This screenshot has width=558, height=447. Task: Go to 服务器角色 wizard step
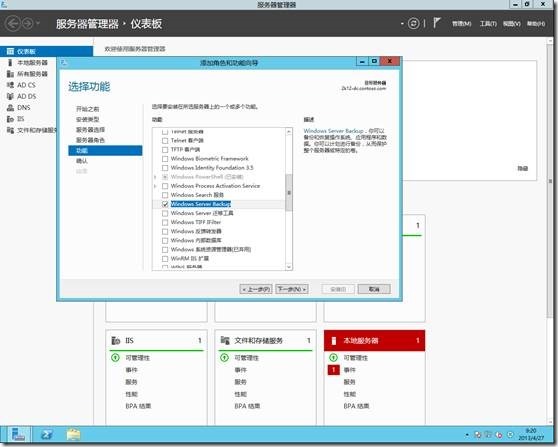[x=90, y=140]
